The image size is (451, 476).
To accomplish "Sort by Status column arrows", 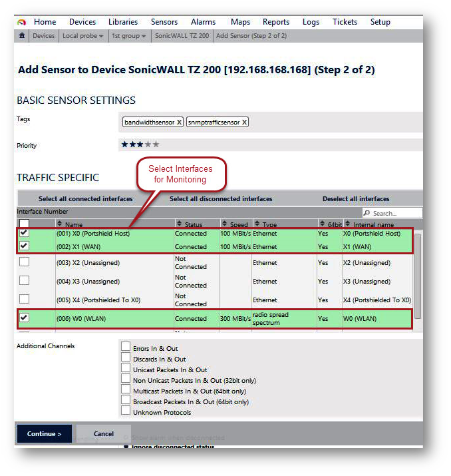I will (178, 224).
